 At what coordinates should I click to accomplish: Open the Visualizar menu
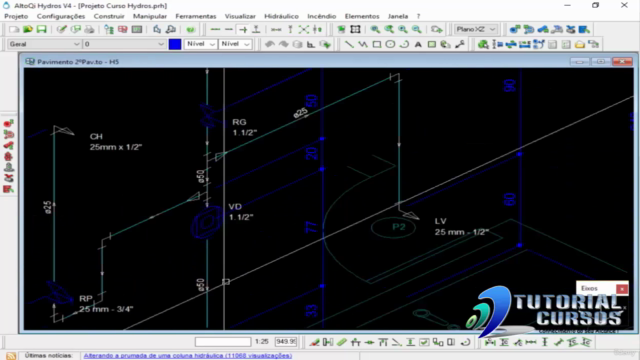[x=240, y=16]
